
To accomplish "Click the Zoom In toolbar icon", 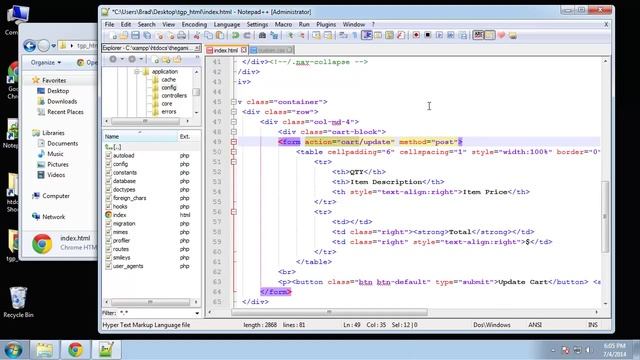I will tap(291, 36).
